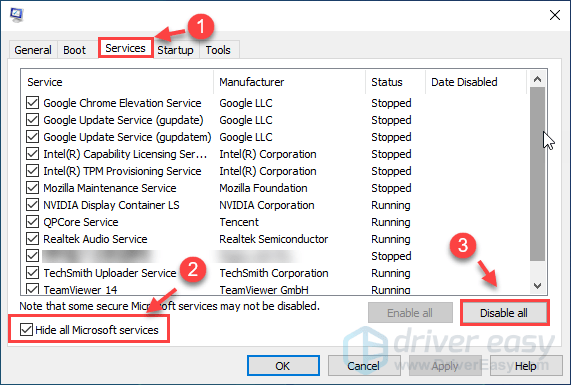Toggle Hide all Microsoft services checkbox
The height and width of the screenshot is (385, 571).
[26, 330]
